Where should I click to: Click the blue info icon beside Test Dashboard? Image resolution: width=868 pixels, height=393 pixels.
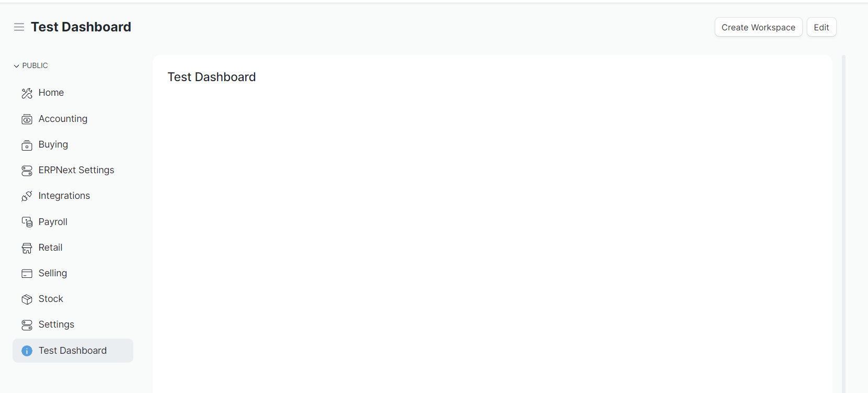pyautogui.click(x=27, y=351)
